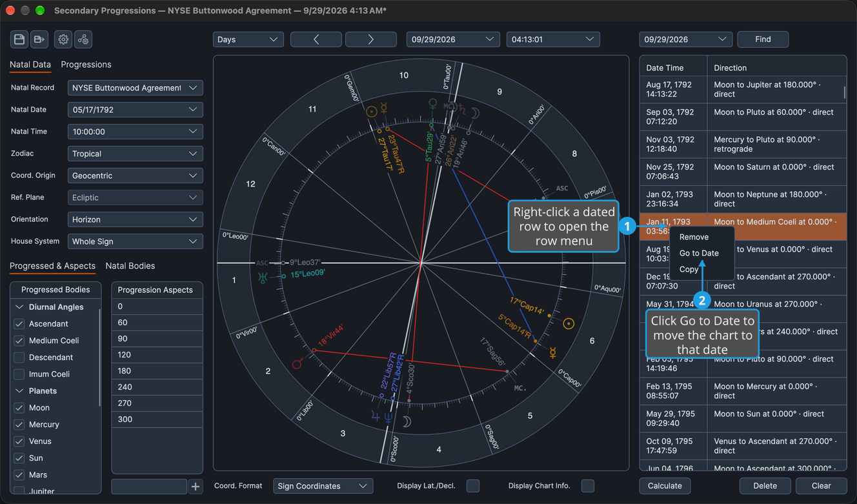Open the Natal Record dropdown
The height and width of the screenshot is (504, 857).
click(136, 88)
